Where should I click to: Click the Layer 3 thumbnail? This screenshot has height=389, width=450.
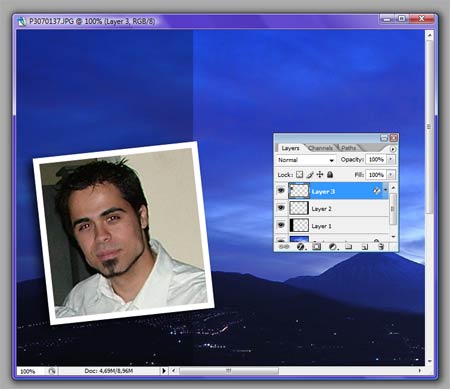[299, 191]
